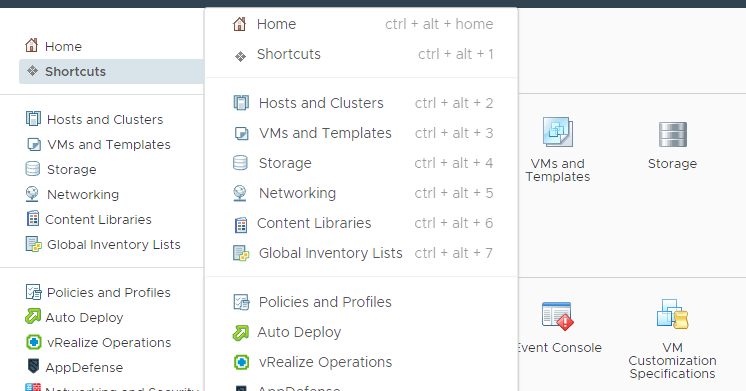
Task: Click Auto Deploy green arrow icon in sidebar
Action: point(33,316)
